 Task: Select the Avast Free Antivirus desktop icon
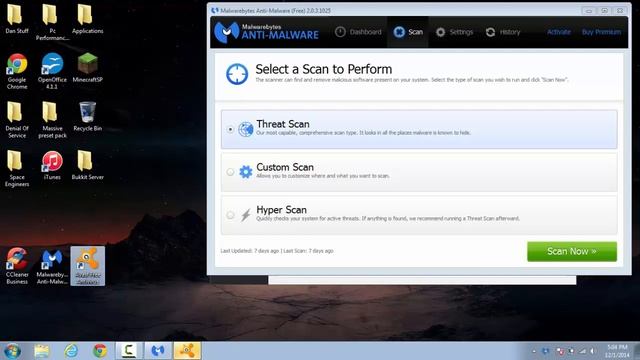pos(87,266)
